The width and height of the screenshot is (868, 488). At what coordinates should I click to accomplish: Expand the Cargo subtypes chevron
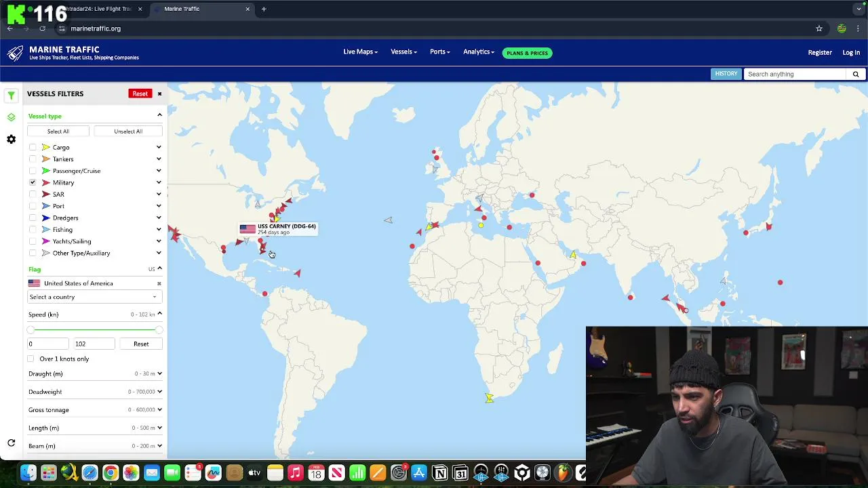click(159, 147)
